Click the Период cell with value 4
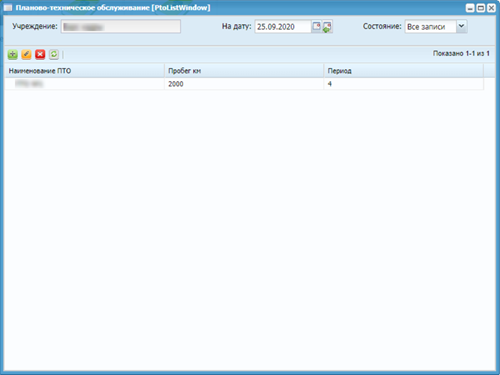Image resolution: width=500 pixels, height=375 pixels. [404, 84]
